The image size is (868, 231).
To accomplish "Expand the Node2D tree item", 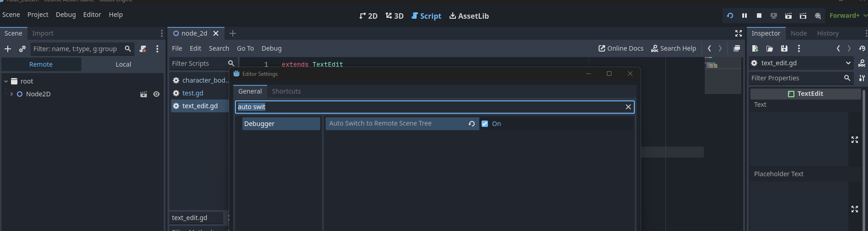I will coord(11,94).
